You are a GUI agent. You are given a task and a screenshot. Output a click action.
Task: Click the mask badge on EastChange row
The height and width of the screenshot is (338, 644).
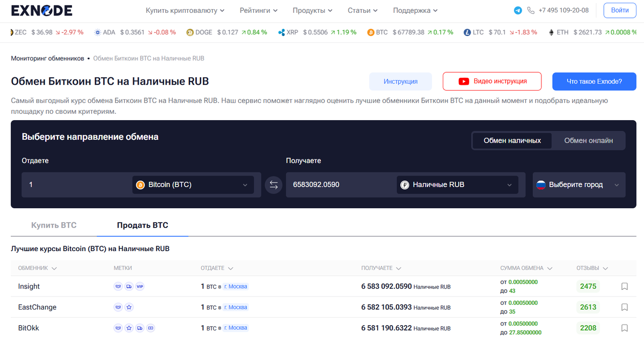pyautogui.click(x=119, y=307)
